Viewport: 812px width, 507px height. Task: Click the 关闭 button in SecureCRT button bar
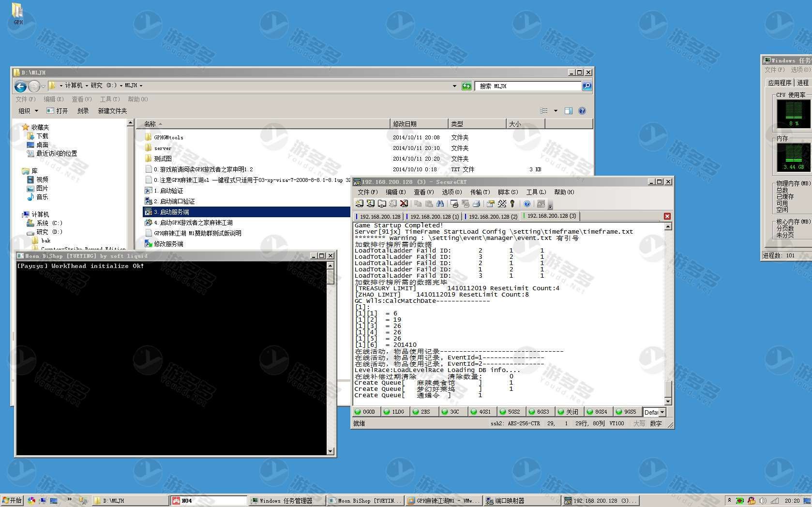(569, 412)
